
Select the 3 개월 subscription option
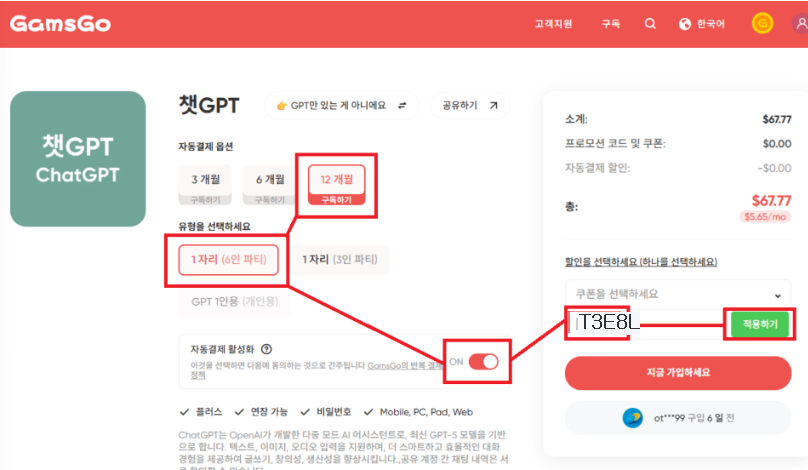point(206,184)
